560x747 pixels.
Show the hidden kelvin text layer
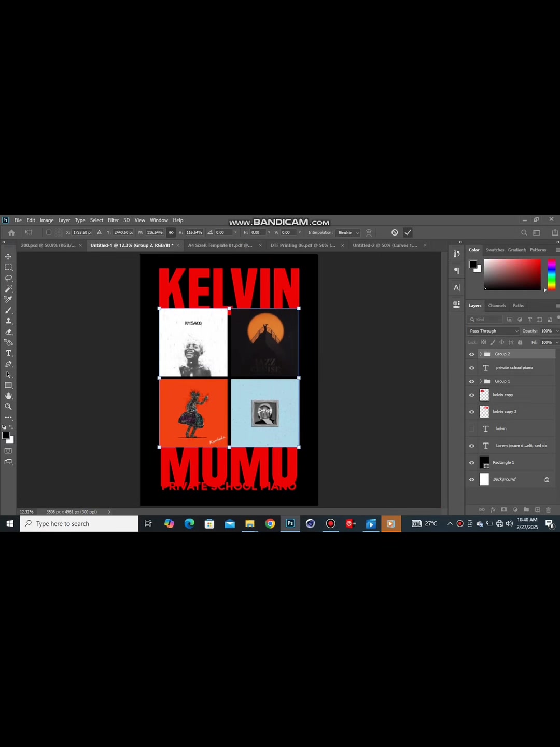(x=472, y=428)
